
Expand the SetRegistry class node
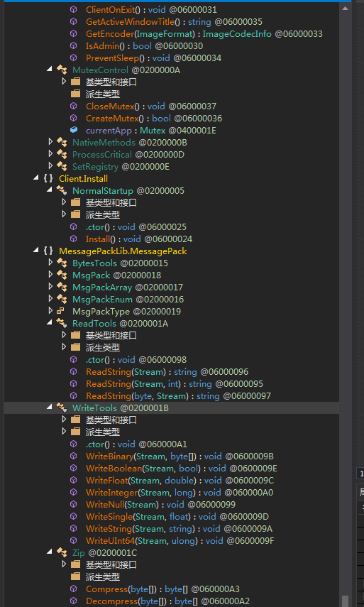coord(50,166)
